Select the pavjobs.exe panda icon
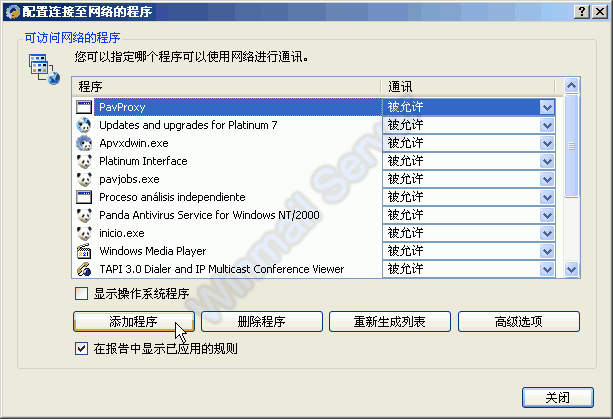Image resolution: width=613 pixels, height=419 pixels. tap(84, 179)
